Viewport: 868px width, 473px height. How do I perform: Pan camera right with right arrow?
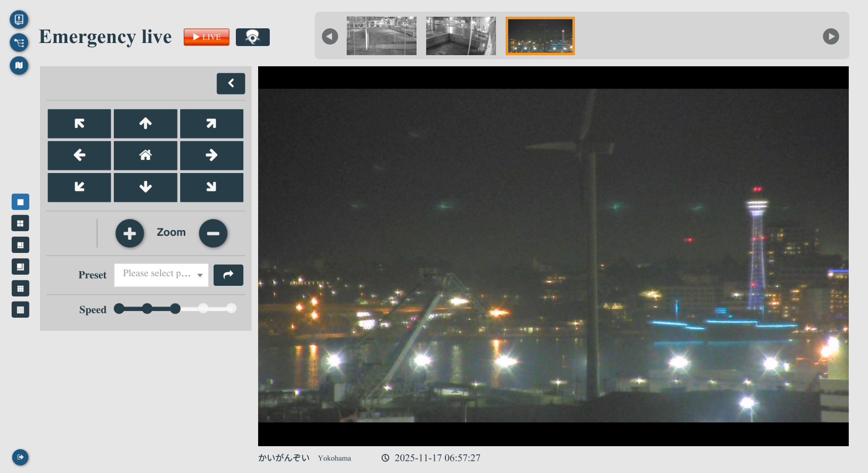pos(212,155)
